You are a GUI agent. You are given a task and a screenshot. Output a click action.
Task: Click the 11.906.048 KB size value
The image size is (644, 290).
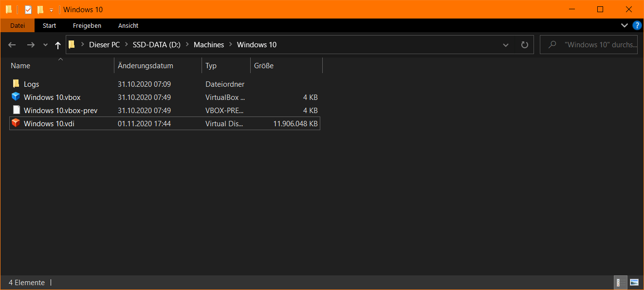pyautogui.click(x=295, y=124)
